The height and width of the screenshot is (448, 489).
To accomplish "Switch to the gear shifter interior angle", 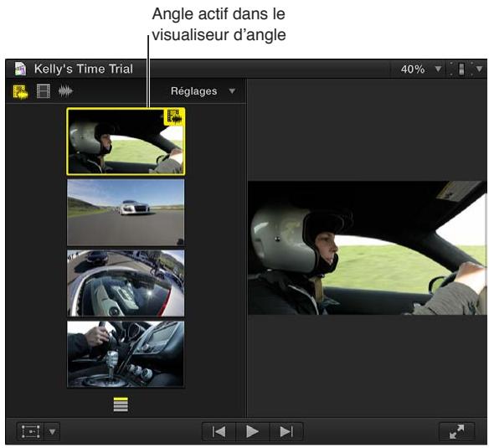I will pyautogui.click(x=126, y=354).
